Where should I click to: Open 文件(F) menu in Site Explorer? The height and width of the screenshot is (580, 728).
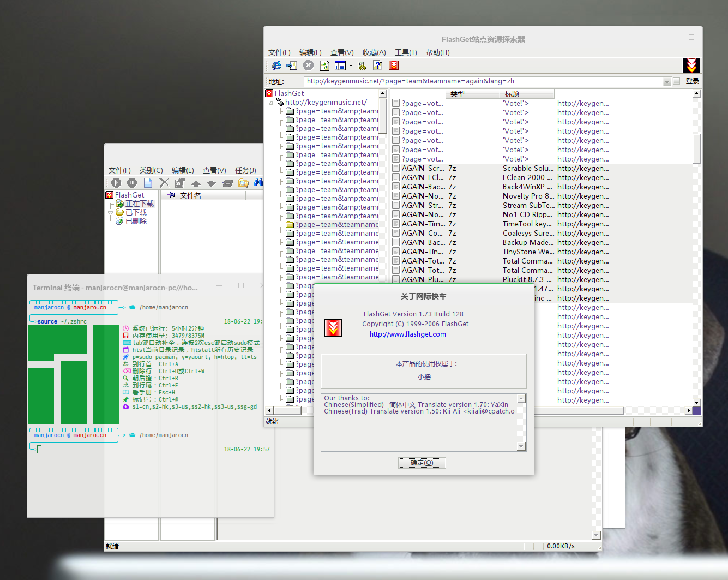click(279, 52)
